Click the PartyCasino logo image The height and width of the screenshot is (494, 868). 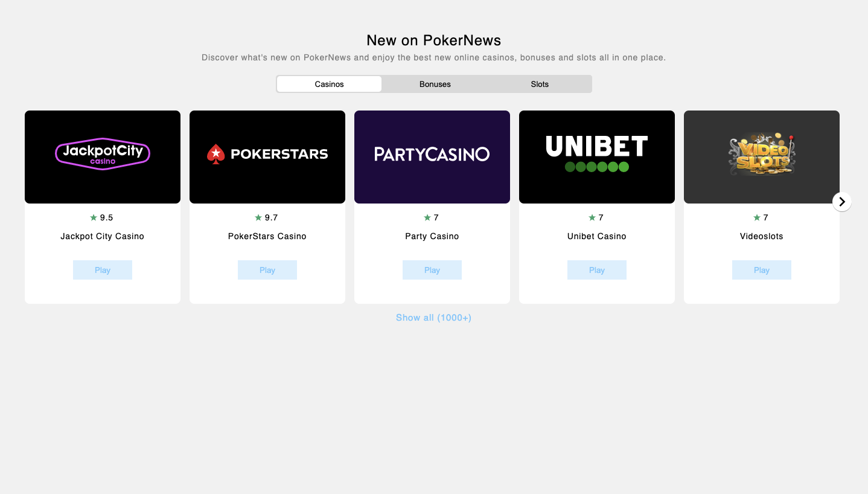point(432,155)
